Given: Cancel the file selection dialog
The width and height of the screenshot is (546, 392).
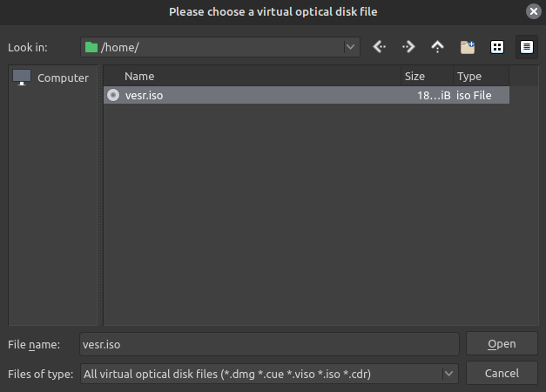Looking at the screenshot, I should click(x=502, y=374).
